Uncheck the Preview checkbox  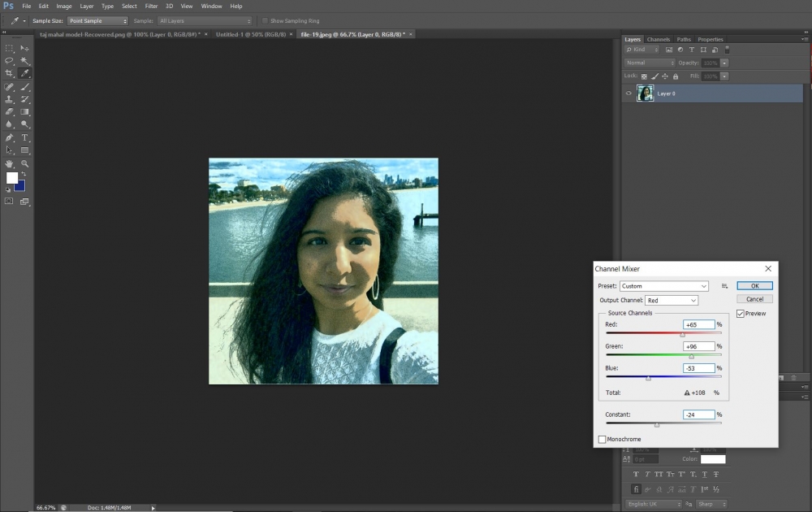click(x=741, y=314)
